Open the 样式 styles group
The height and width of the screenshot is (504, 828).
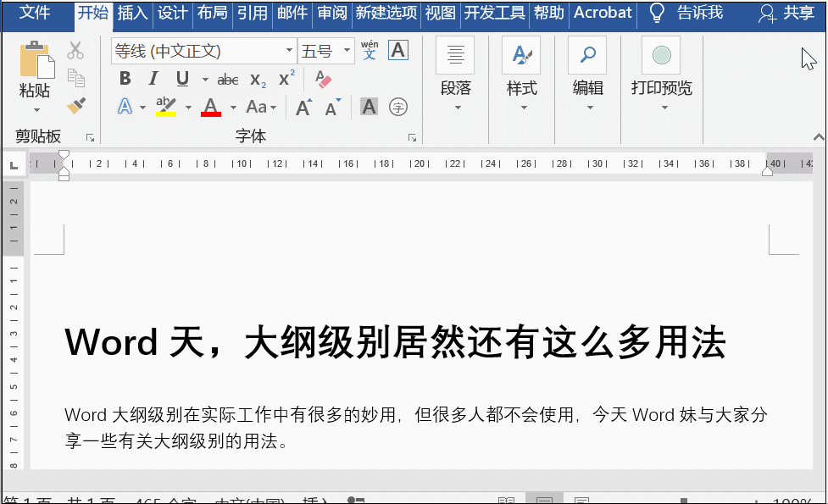click(x=522, y=75)
